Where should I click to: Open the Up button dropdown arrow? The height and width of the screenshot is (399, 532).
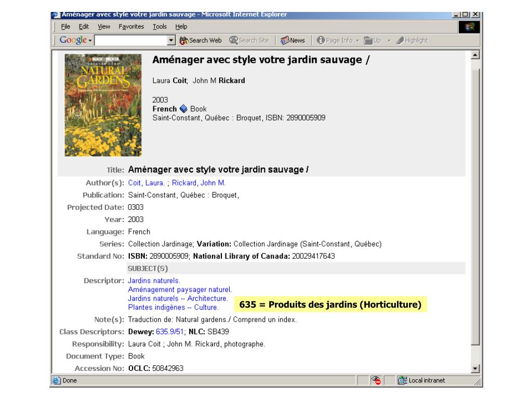[389, 41]
